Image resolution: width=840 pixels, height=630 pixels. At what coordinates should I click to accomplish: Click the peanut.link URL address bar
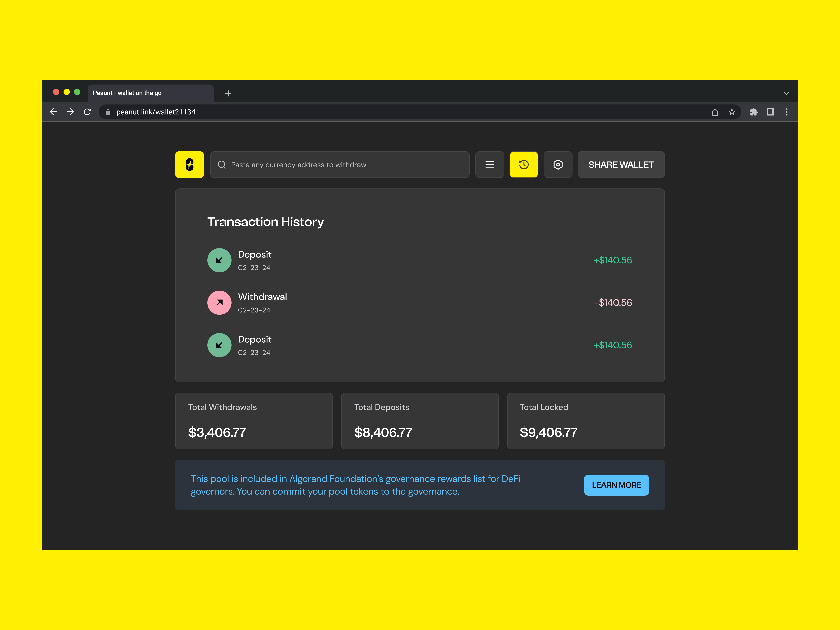coord(380,112)
